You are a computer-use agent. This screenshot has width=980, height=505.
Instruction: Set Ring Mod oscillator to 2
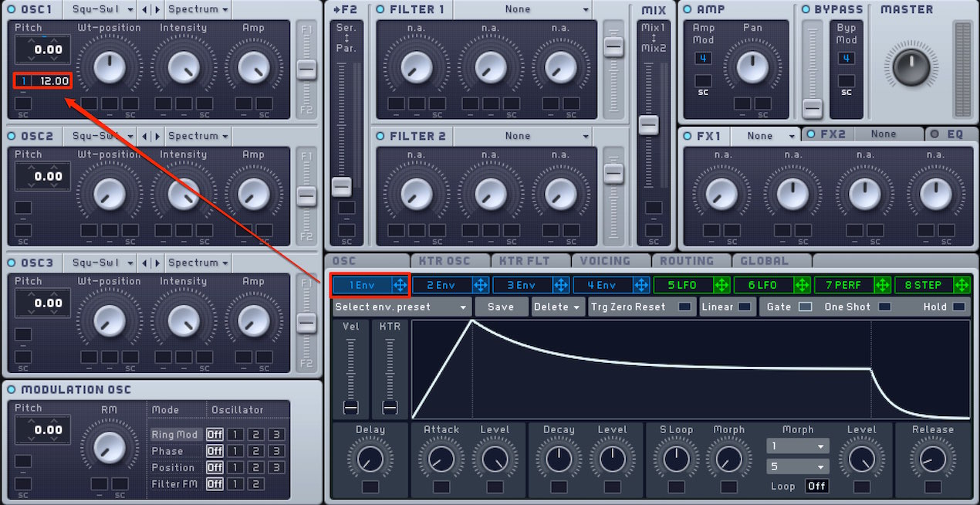point(256,435)
